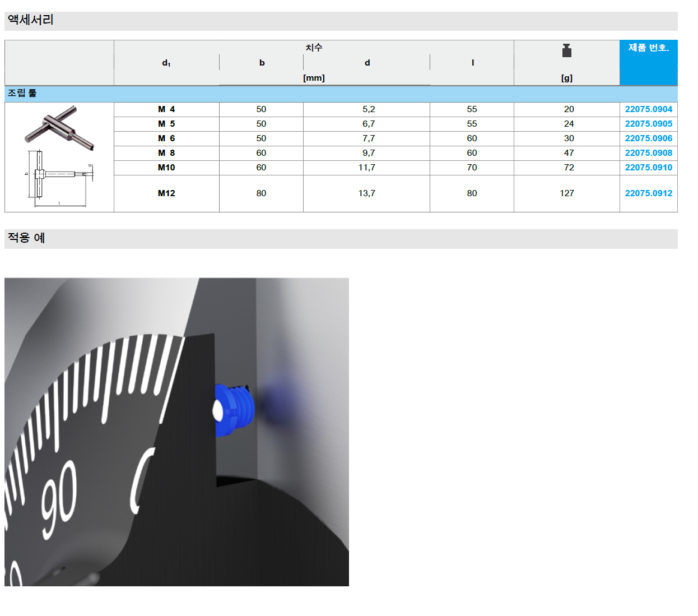The height and width of the screenshot is (616, 698).
Task: Click weight value 24 in M5 row
Action: [569, 124]
